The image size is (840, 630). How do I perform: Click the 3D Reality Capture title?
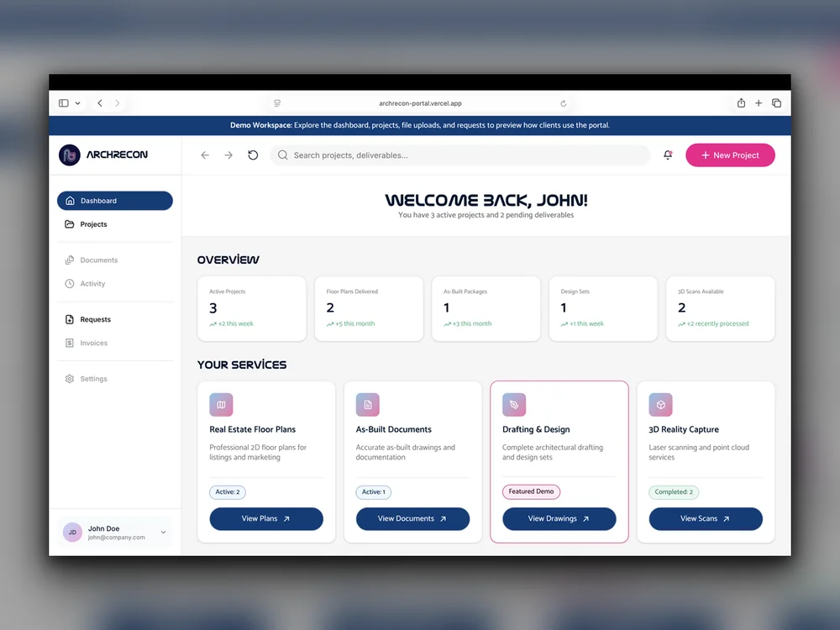tap(684, 429)
